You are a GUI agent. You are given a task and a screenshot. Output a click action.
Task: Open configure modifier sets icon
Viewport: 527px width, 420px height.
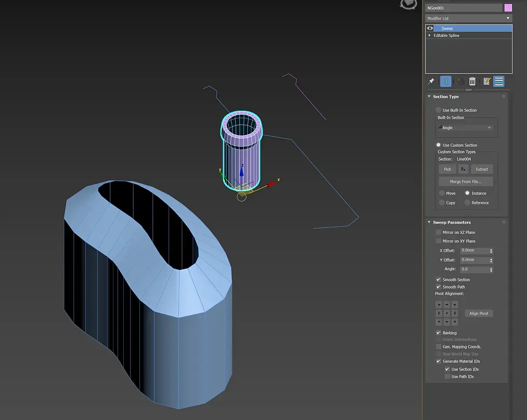tap(487, 82)
